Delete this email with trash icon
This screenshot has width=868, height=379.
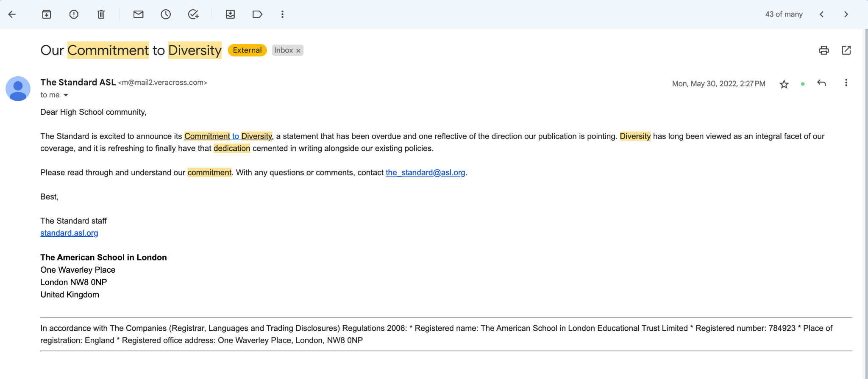pyautogui.click(x=101, y=14)
